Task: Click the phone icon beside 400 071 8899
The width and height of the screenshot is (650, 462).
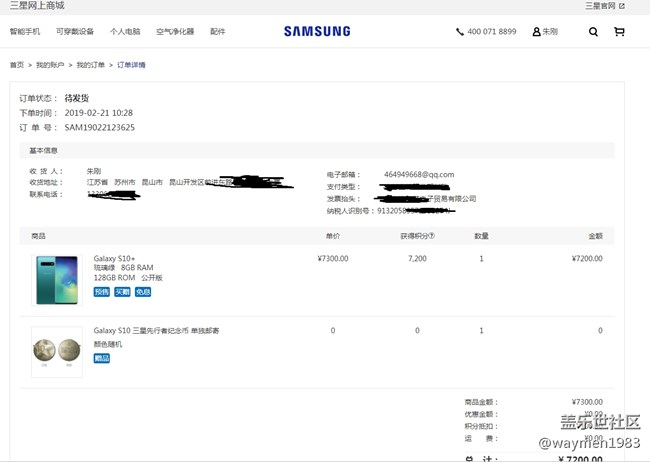Action: pos(460,32)
